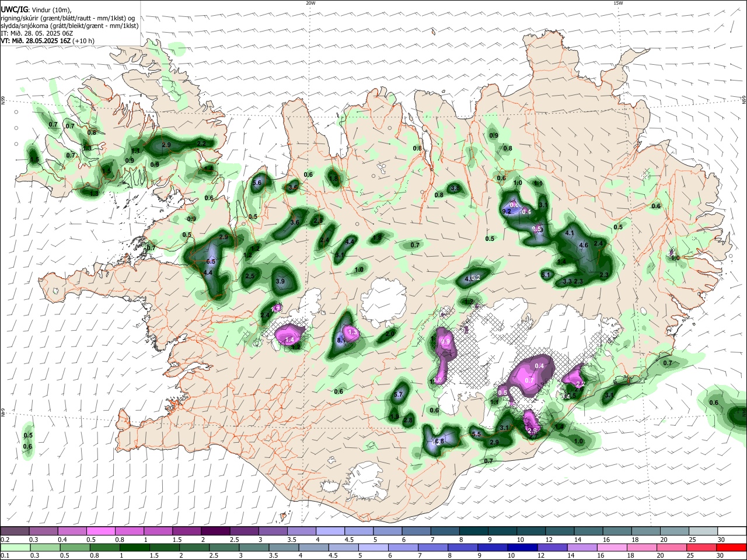Click the 3.8 precipitation value on the map
The height and width of the screenshot is (560, 747).
click(x=455, y=188)
